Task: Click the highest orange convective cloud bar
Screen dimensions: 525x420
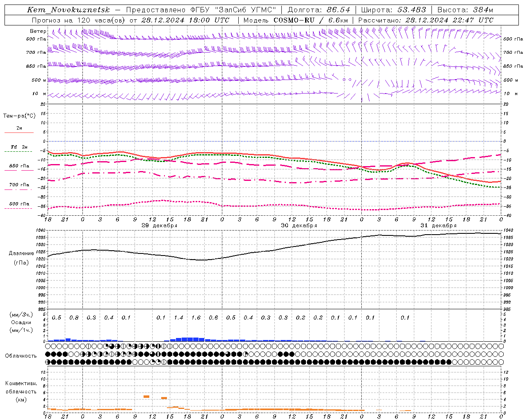Action: 146,397
